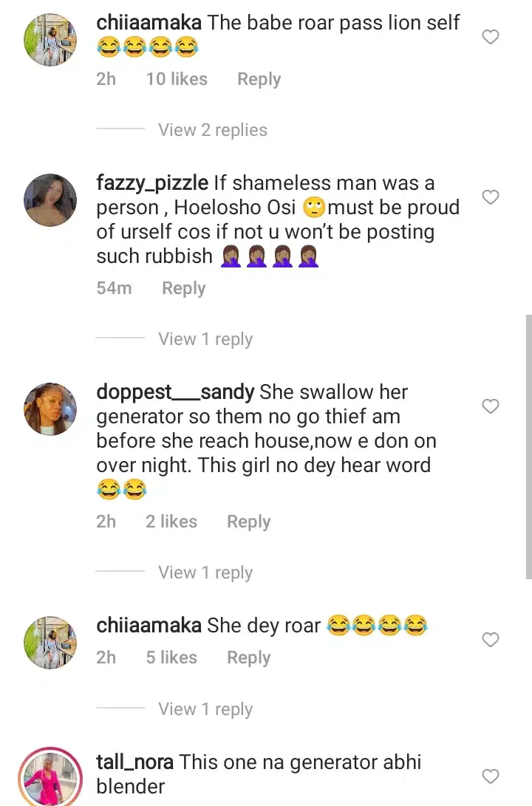View the 10 likes on first comment
The height and width of the screenshot is (806, 532).
click(177, 79)
